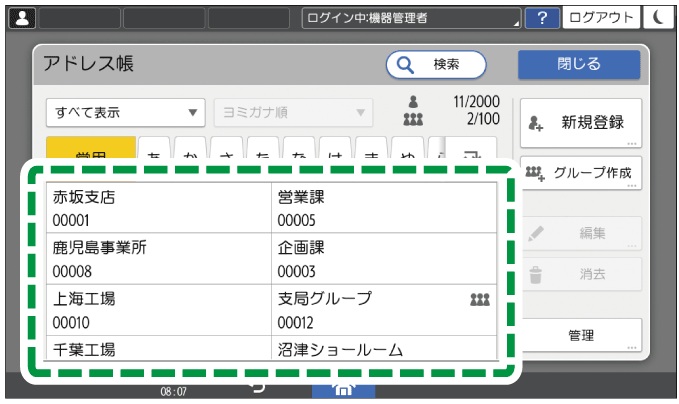
Task: Close address book with 閉じる
Action: click(579, 65)
